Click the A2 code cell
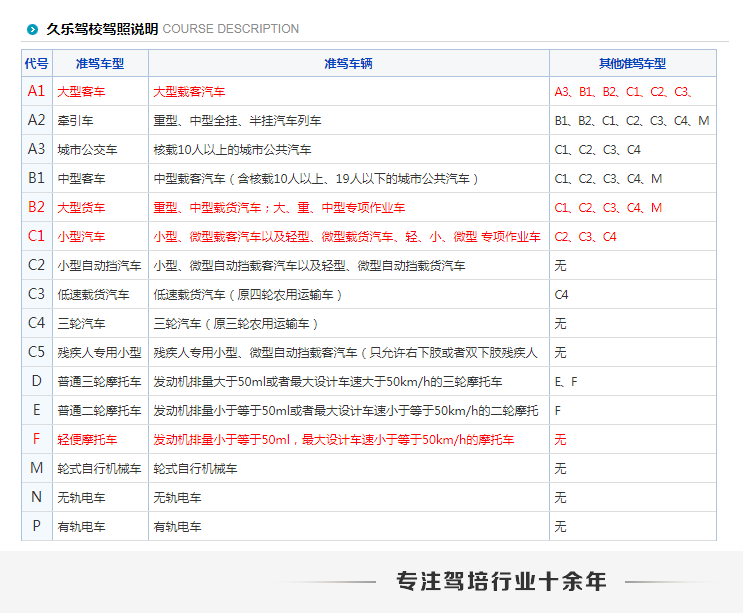743x613 pixels. (36, 120)
